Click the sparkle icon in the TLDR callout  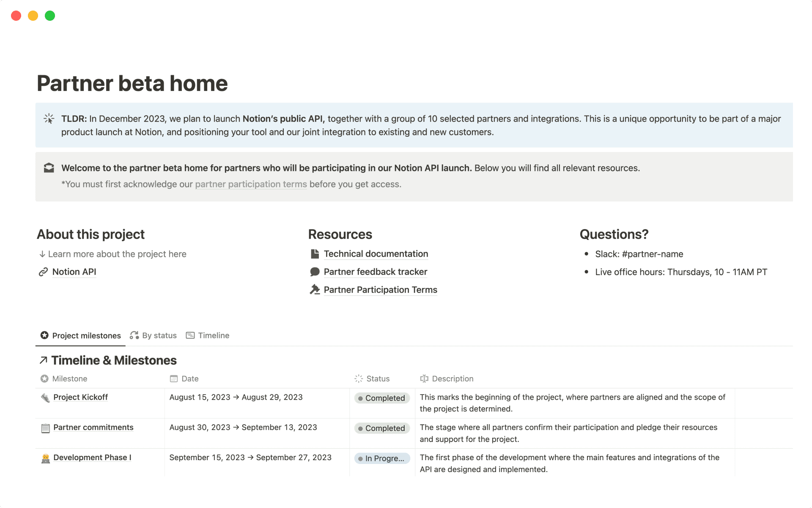[49, 119]
